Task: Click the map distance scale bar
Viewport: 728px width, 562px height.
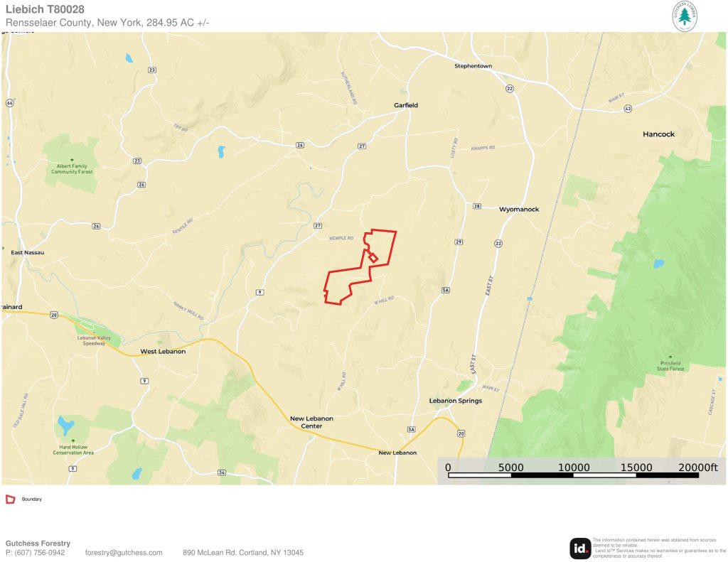Action: pos(574,475)
